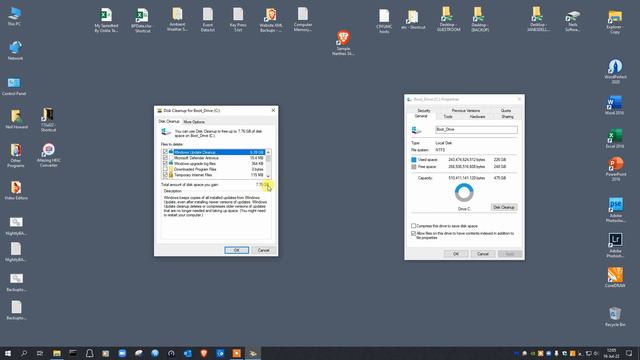
Task: Toggle Windows upgrade log files checkbox
Action: pyautogui.click(x=165, y=163)
